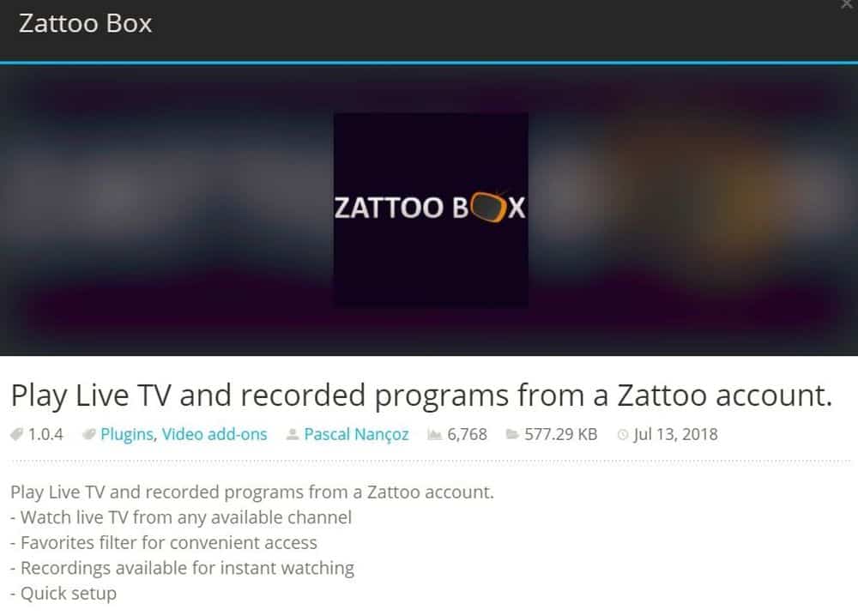Click the Quick setup feature line
The width and height of the screenshot is (858, 616).
coord(63,594)
